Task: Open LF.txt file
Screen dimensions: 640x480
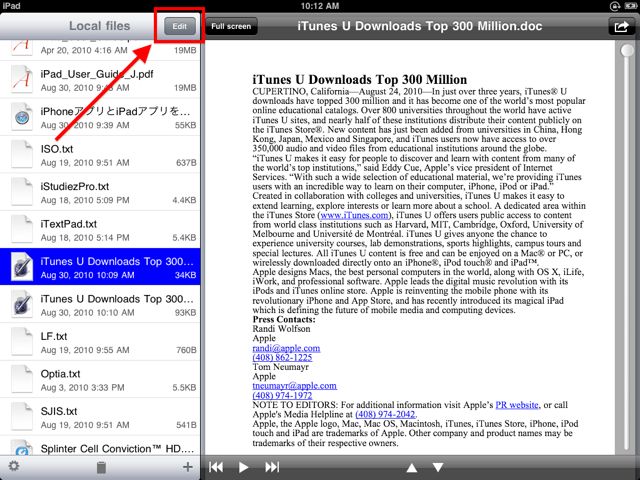Action: [100, 342]
